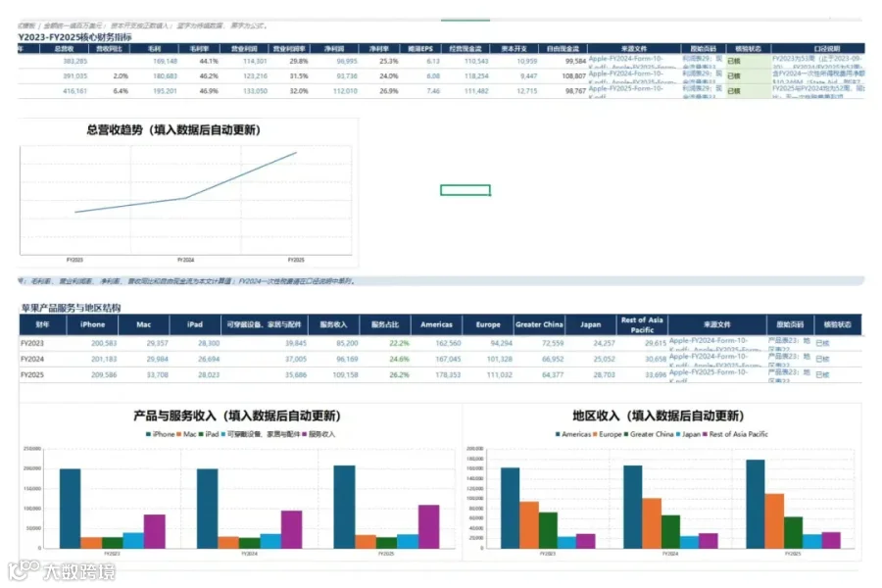Select the iPhone column header in the table

[92, 324]
